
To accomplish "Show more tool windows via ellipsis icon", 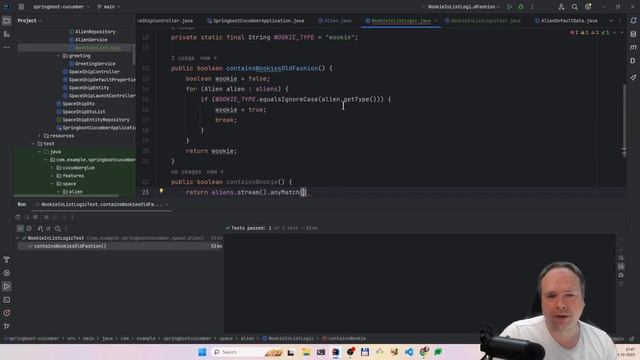I will [x=7, y=47].
